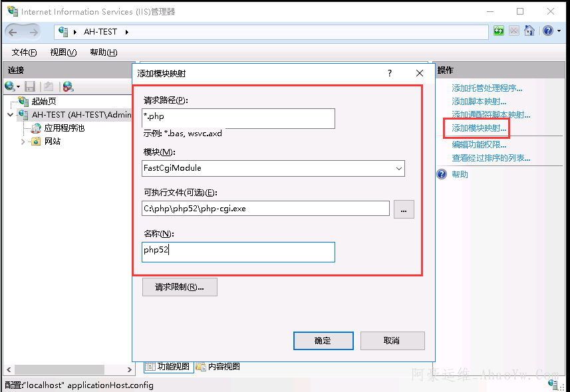
Task: Click the 请求路径 input field
Action: point(238,118)
